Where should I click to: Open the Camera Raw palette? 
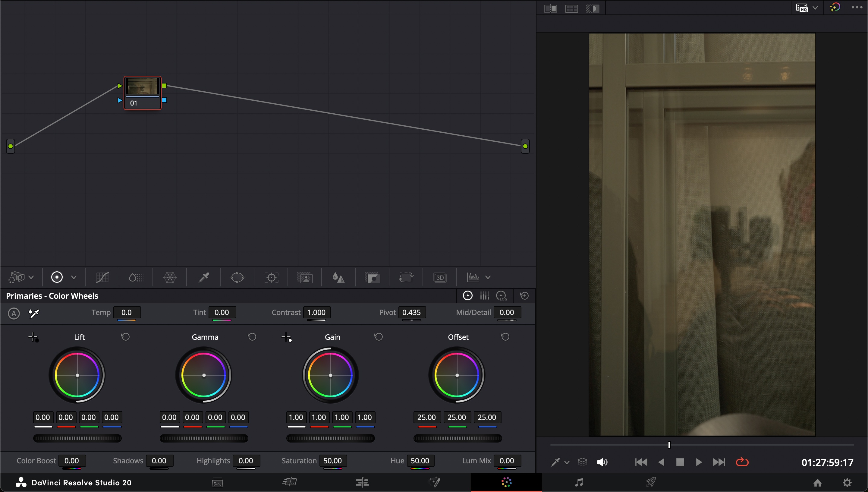tap(17, 277)
